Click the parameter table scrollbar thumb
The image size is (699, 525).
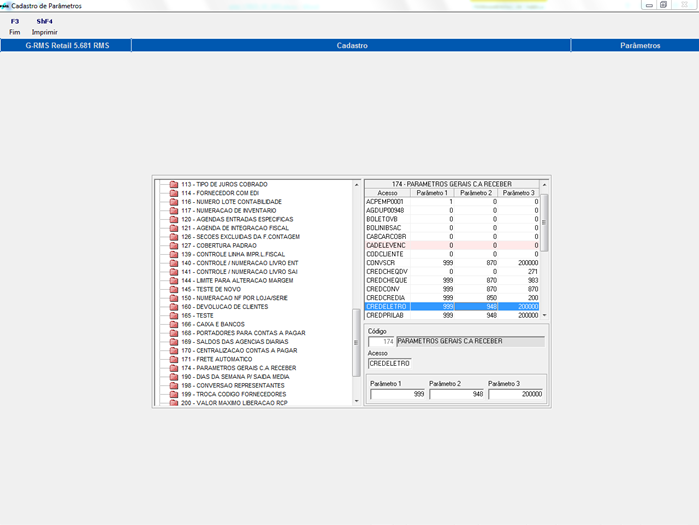(x=544, y=222)
